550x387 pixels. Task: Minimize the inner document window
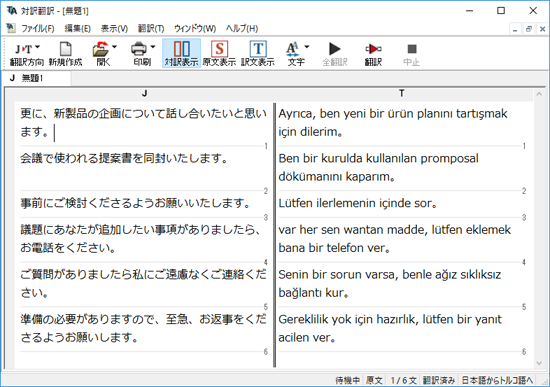click(515, 29)
